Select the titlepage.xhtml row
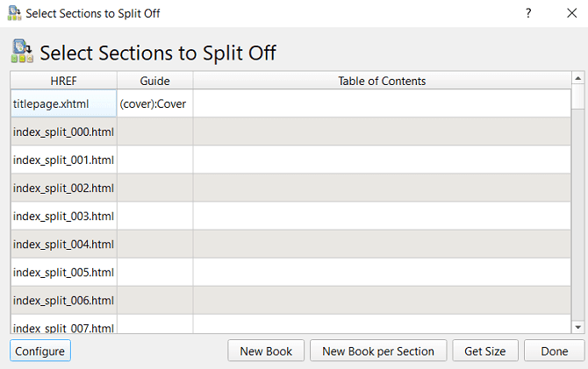 (64, 103)
